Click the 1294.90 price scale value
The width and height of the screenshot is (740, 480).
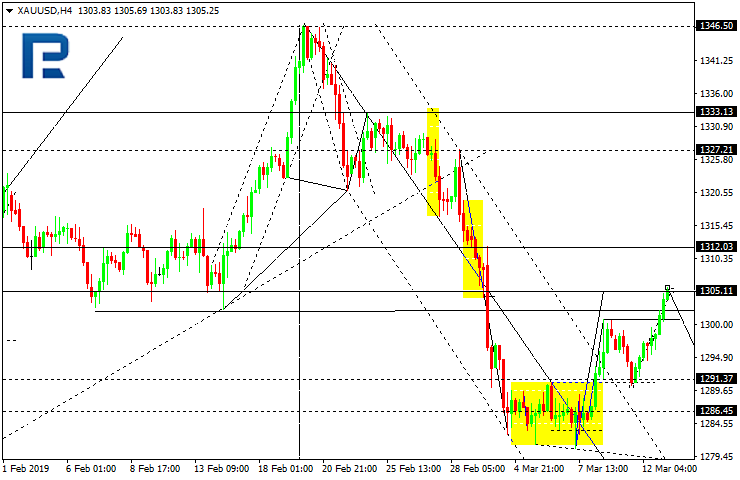click(716, 358)
